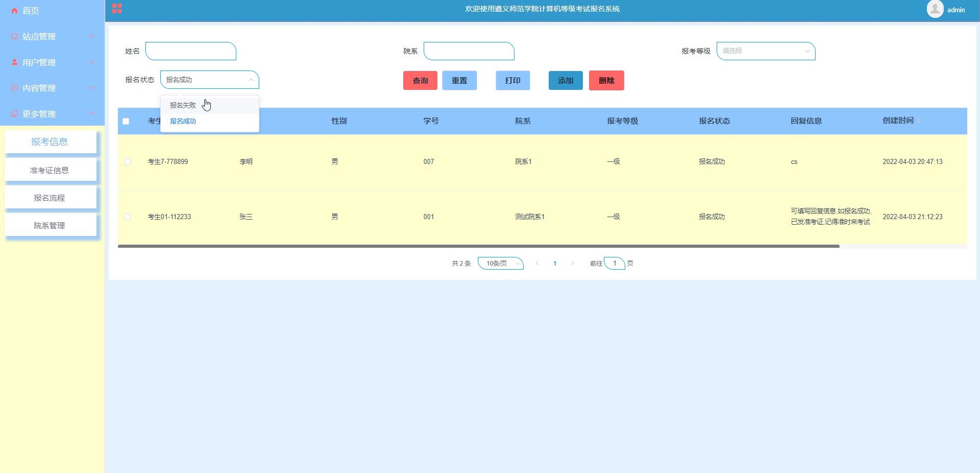Check the select-all header checkbox

pyautogui.click(x=126, y=121)
